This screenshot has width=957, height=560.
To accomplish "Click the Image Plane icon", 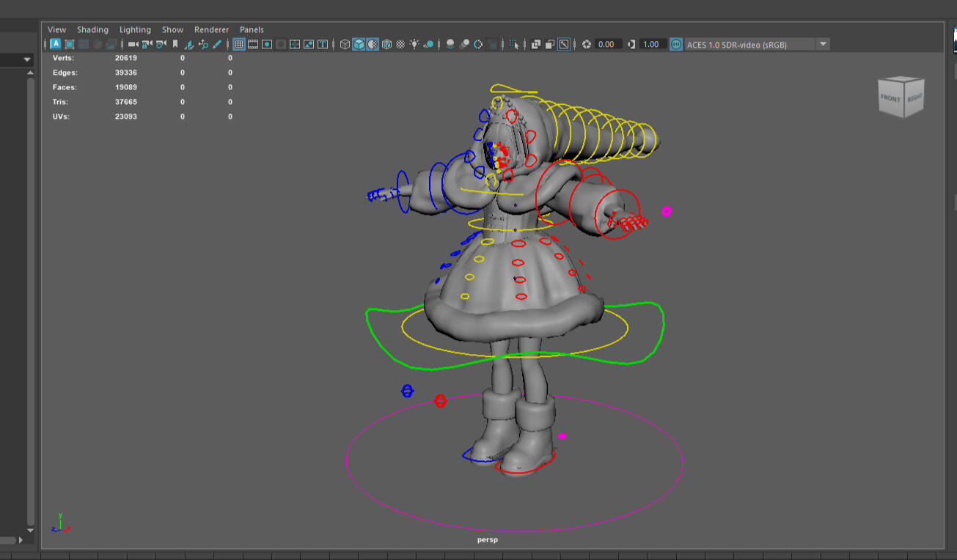I will click(x=189, y=45).
